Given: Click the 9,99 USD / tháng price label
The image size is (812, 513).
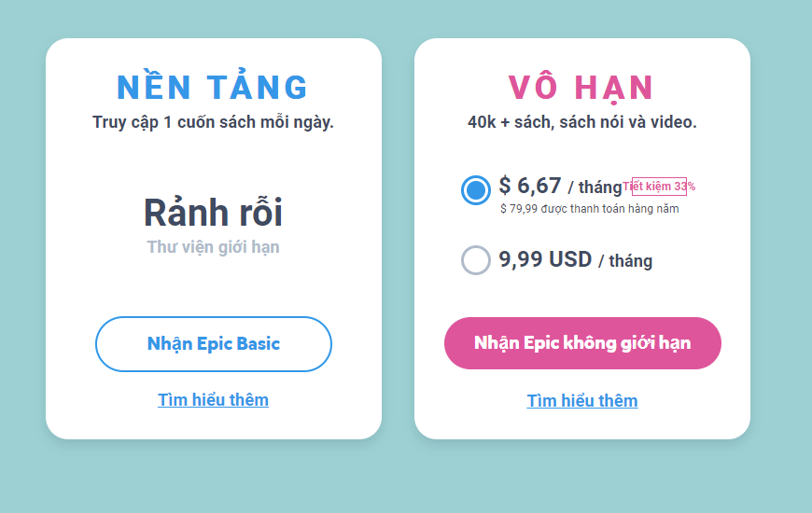Looking at the screenshot, I should tap(575, 259).
